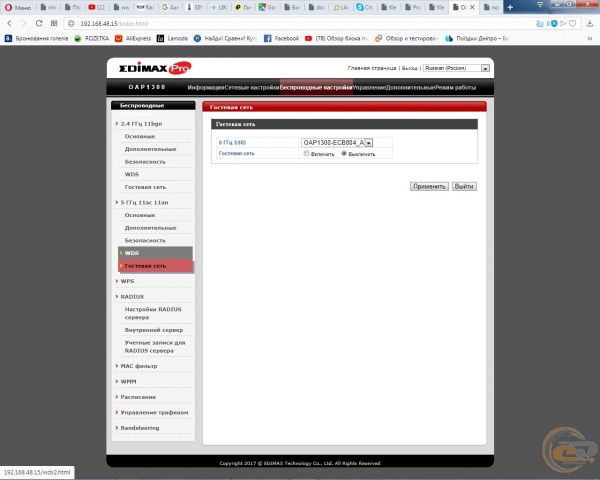This screenshot has width=600, height=480.
Task: Add a new browser tab
Action: point(510,7)
